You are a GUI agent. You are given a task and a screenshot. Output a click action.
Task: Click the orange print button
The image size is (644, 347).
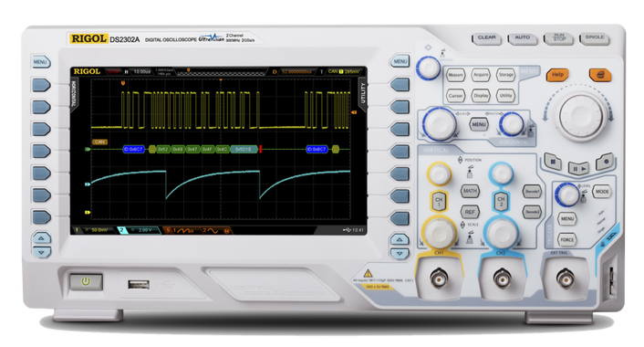(599, 75)
